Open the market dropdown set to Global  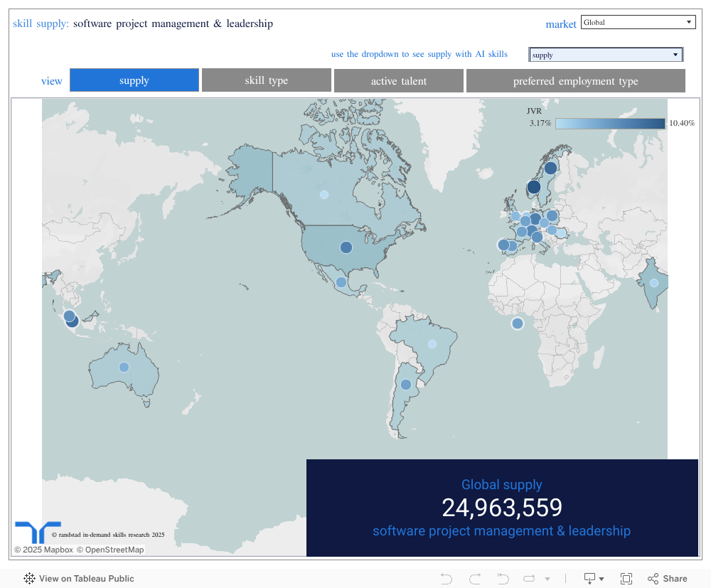coord(638,21)
